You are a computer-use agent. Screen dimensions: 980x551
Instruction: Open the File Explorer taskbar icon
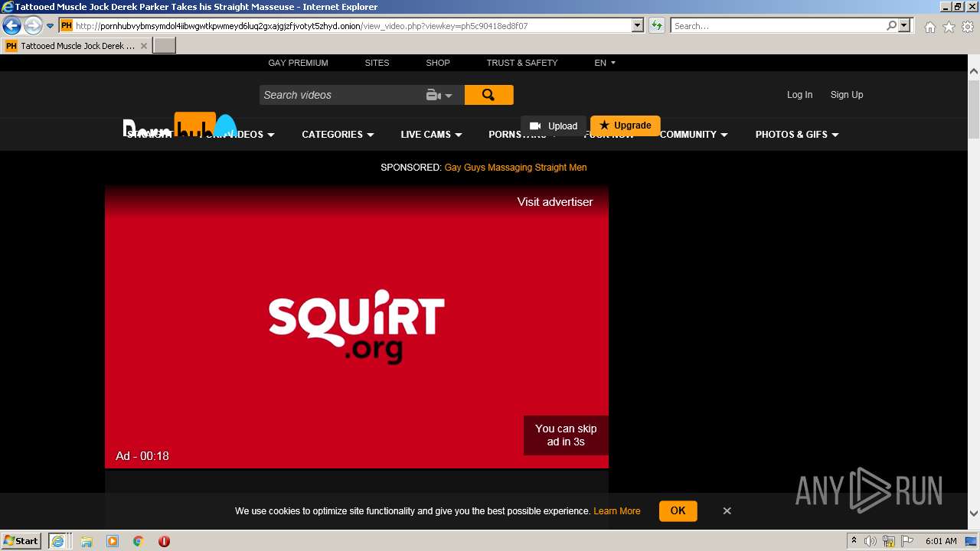(x=86, y=541)
